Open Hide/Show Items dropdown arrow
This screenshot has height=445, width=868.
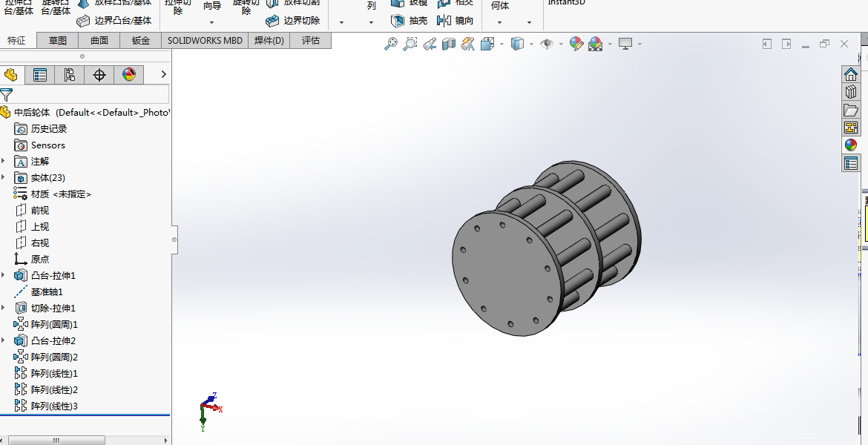(562, 44)
